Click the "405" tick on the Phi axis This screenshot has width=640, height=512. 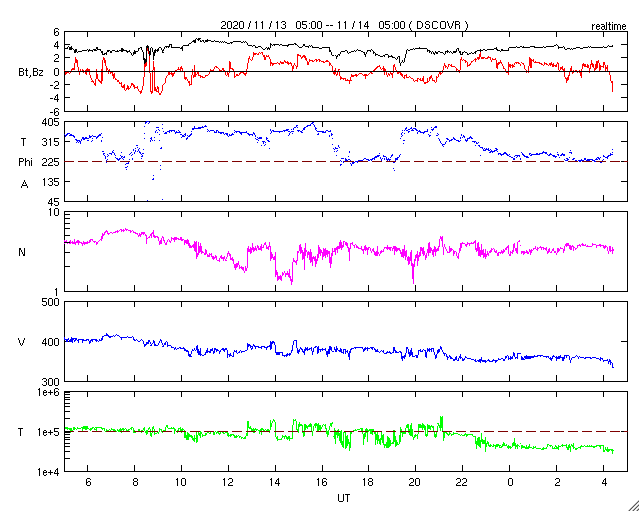(x=51, y=122)
